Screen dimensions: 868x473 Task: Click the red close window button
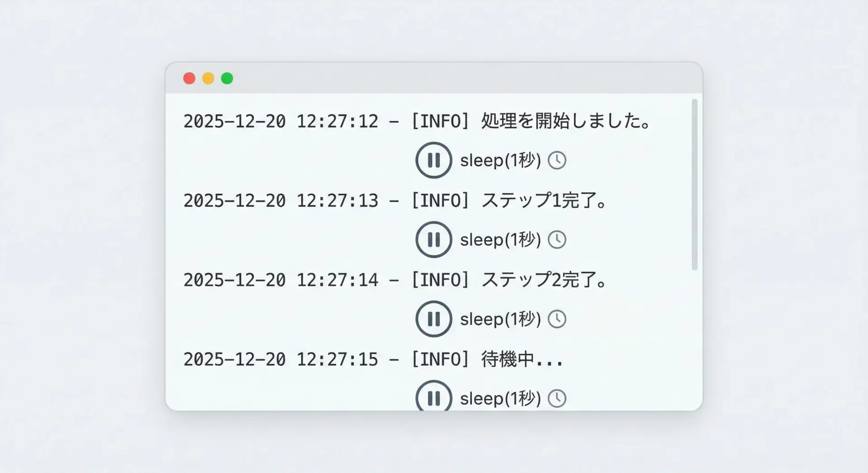point(189,79)
